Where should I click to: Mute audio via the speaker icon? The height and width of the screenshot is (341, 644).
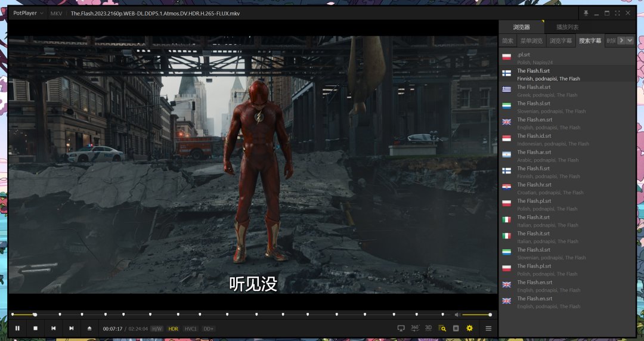(x=457, y=315)
